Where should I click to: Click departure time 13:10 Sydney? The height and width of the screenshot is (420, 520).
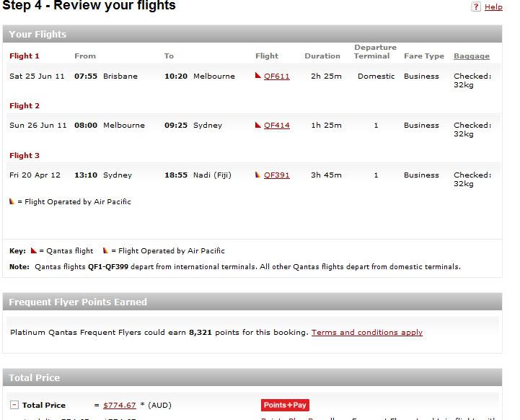pyautogui.click(x=103, y=175)
